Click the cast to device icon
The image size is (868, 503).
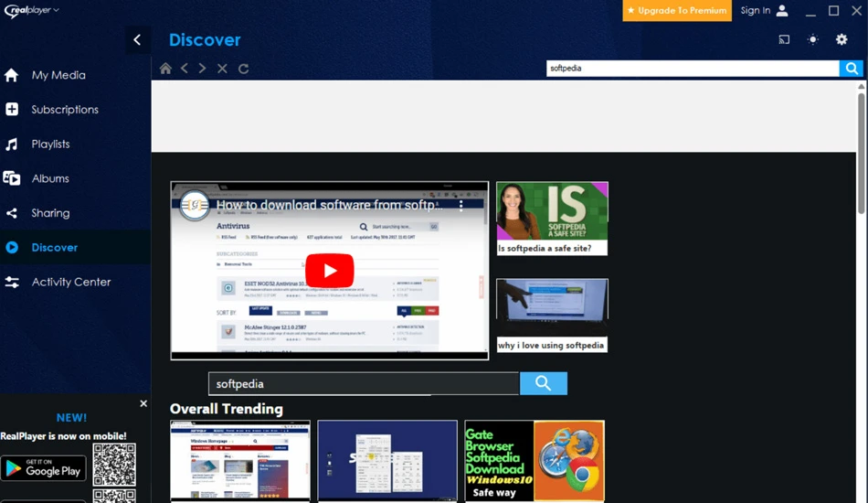pos(784,39)
